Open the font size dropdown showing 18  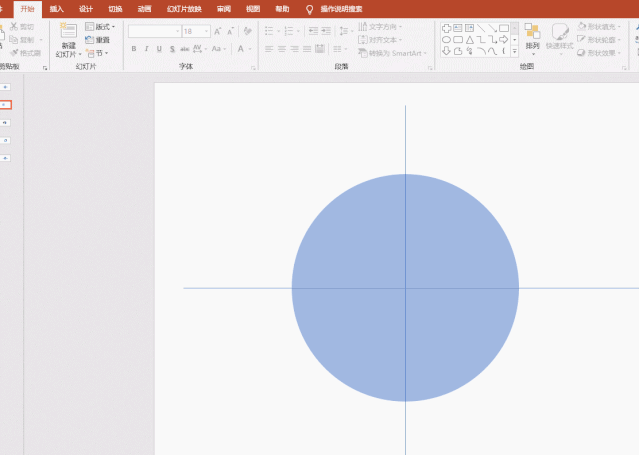pyautogui.click(x=194, y=31)
